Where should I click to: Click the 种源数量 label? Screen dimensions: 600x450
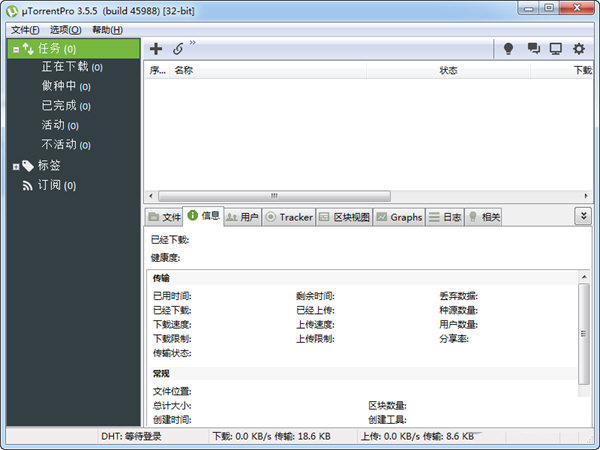pos(458,310)
